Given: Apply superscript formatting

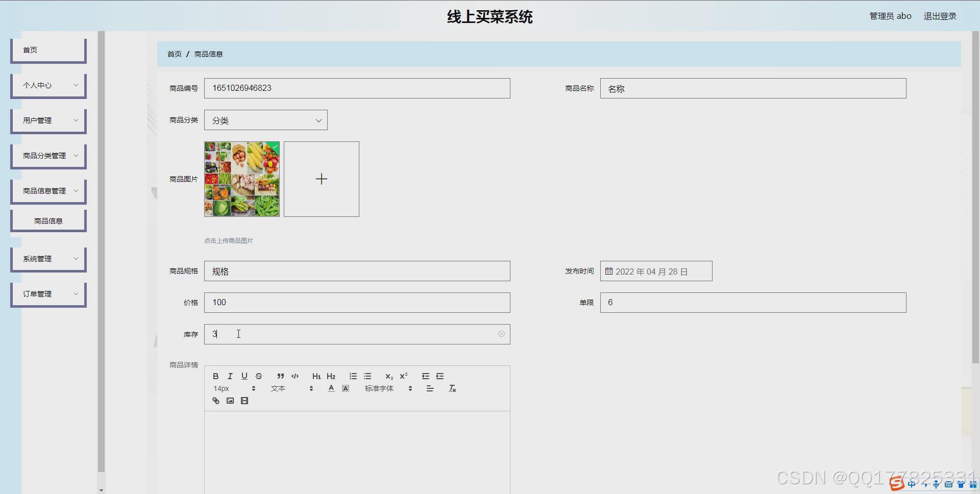Looking at the screenshot, I should [x=403, y=376].
